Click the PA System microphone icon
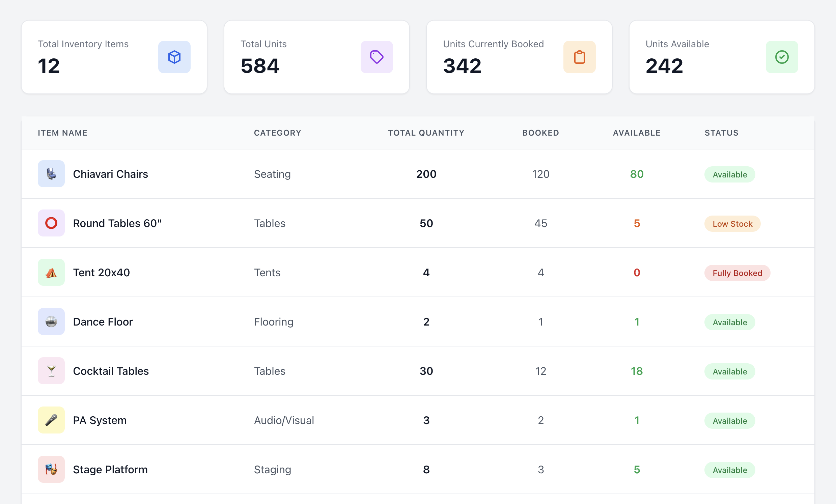The image size is (836, 504). click(51, 420)
